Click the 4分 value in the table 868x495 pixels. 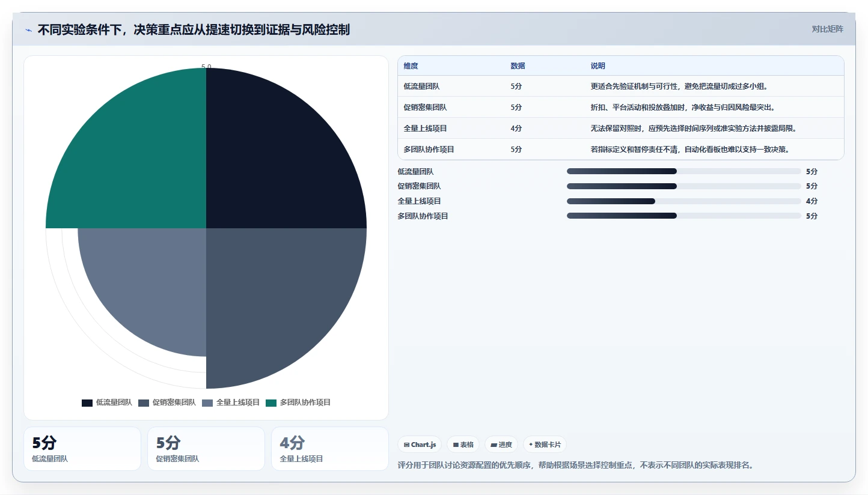coord(516,129)
